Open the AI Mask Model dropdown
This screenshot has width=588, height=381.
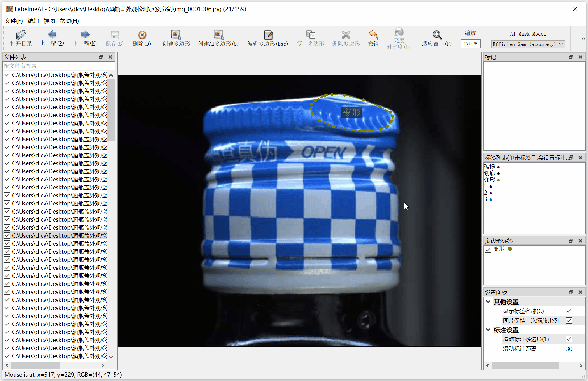pyautogui.click(x=528, y=44)
